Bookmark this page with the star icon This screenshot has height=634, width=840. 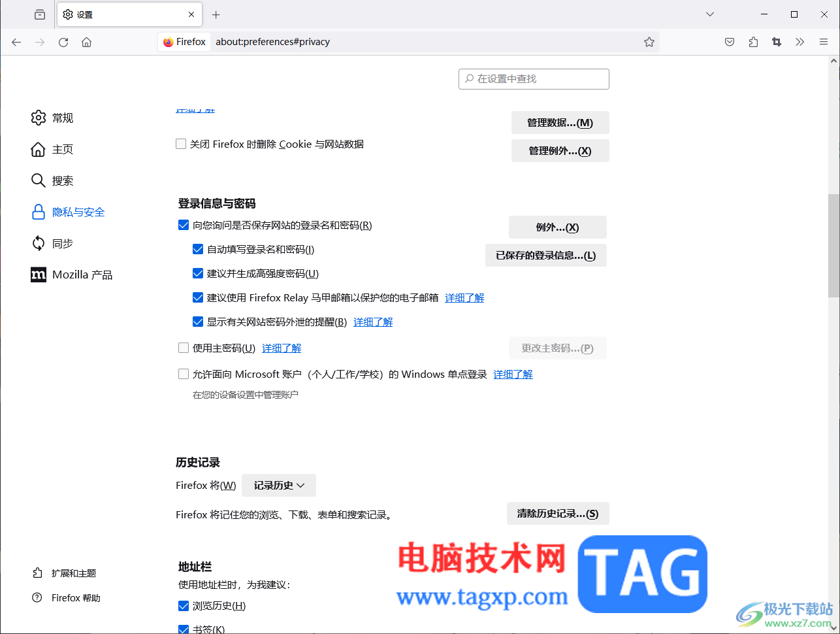(649, 42)
